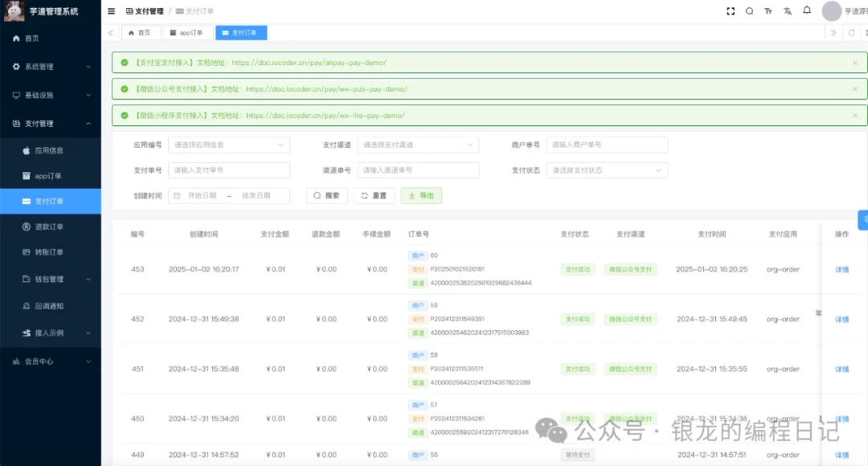This screenshot has width=868, height=466.
Task: Open the 支付状态 dropdown selector
Action: click(607, 170)
